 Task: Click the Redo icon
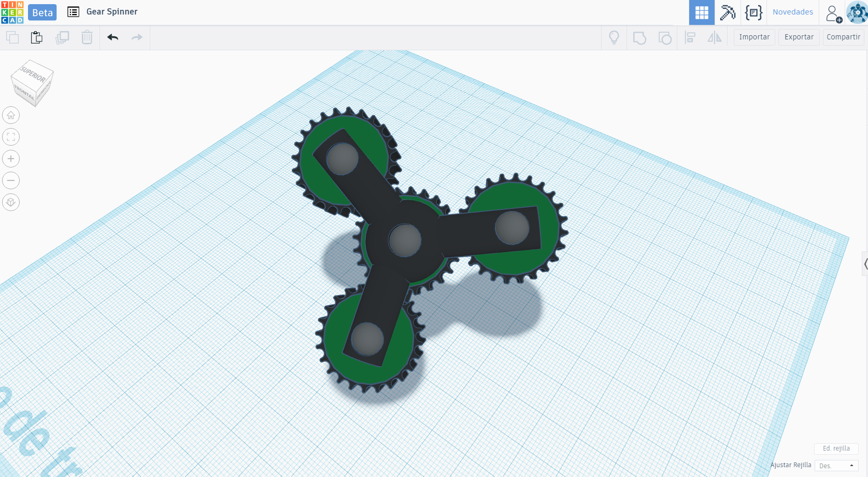tap(137, 37)
